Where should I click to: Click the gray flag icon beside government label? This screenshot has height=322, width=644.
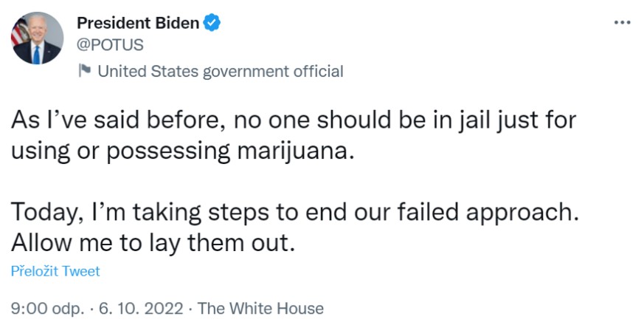click(84, 71)
